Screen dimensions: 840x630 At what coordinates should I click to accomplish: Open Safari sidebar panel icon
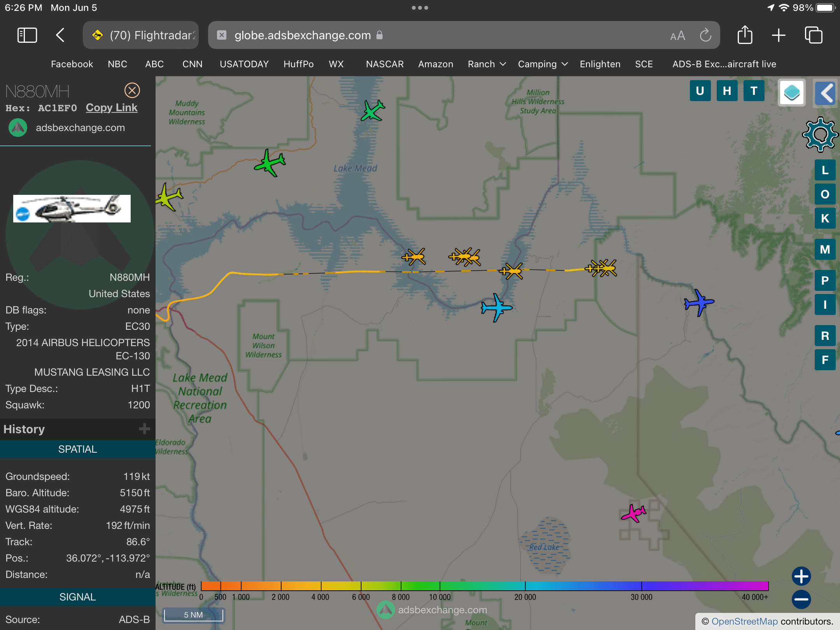point(27,35)
